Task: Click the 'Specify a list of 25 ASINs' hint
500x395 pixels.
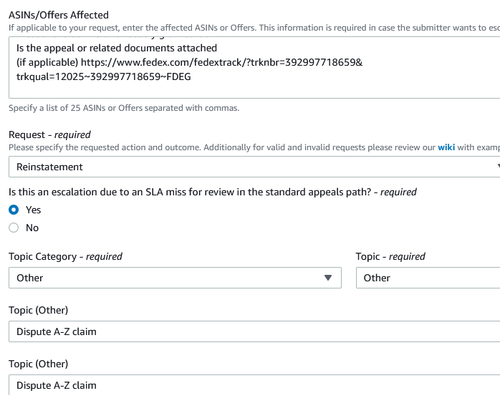Action: [x=124, y=108]
